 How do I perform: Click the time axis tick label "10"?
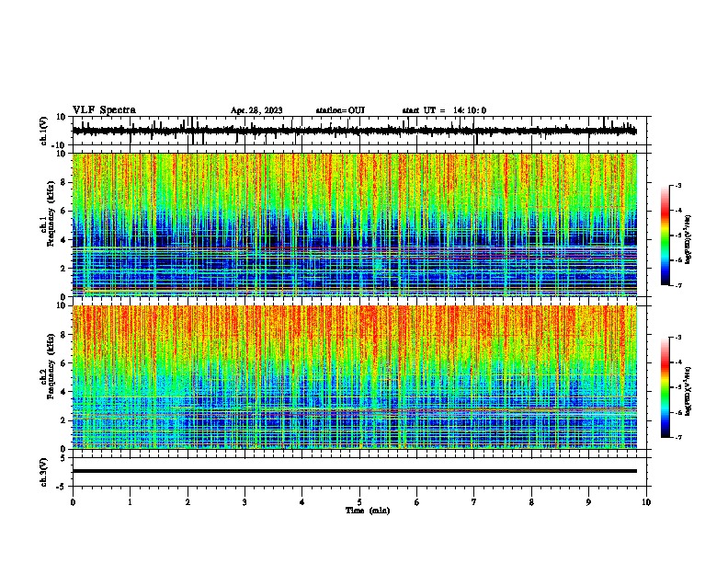point(646,502)
